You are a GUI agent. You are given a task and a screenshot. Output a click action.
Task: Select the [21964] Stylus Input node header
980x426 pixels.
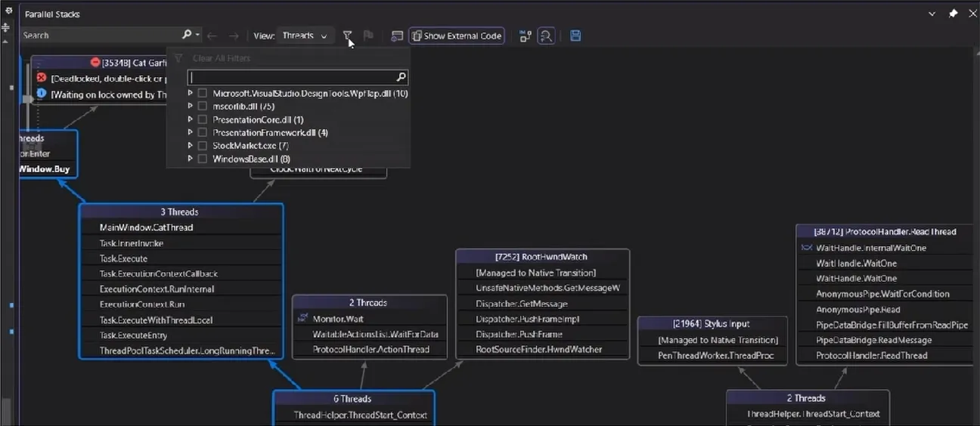pos(714,323)
